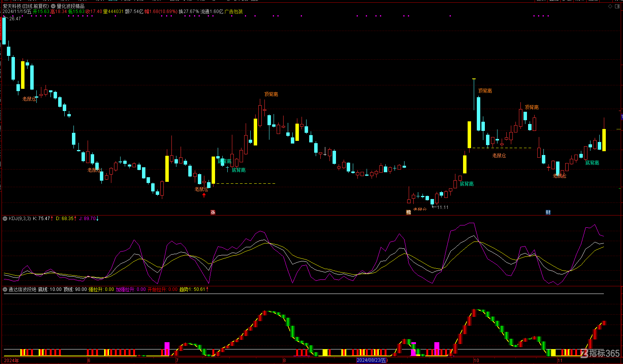Viewport: 623px width, 364px height.
Task: Click the 收17.40 closing price
Action: pos(94,11)
